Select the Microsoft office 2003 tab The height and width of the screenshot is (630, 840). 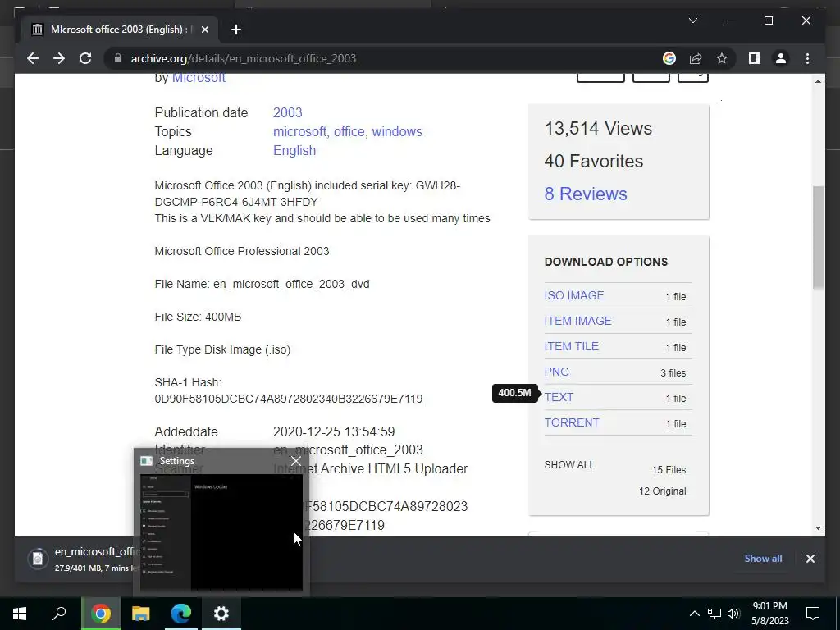click(x=120, y=30)
